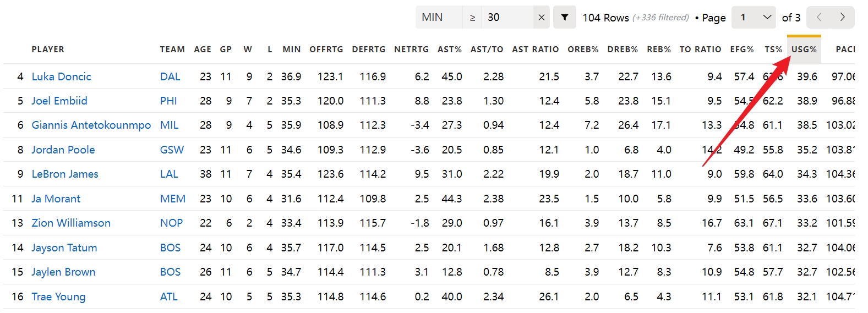Sort by the TS% column header

click(x=773, y=50)
